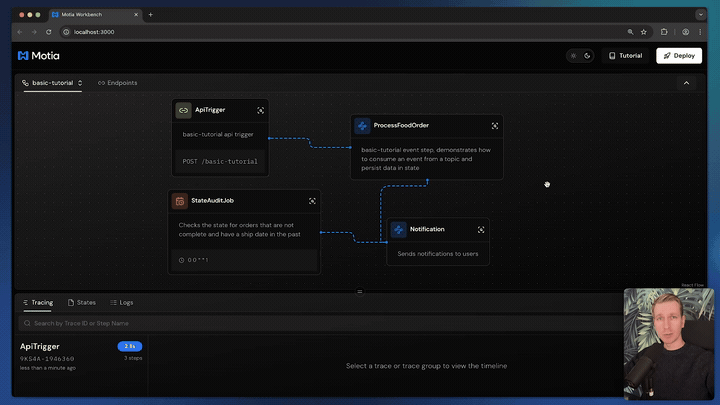Viewport: 720px width, 405px height.
Task: Click the Notification node event icon
Action: [399, 229]
